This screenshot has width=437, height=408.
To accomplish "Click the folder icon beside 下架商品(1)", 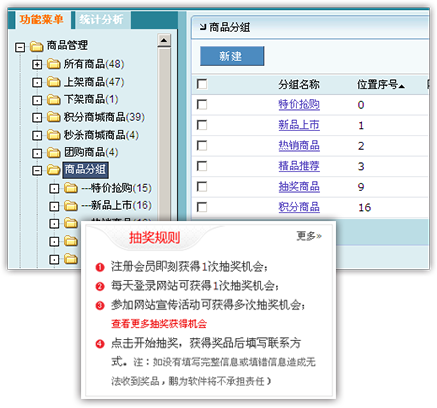I will point(53,99).
